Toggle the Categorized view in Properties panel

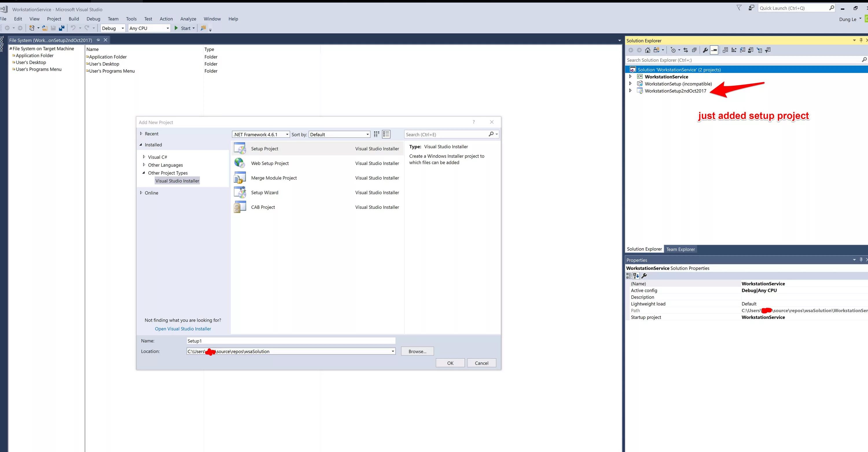(629, 276)
